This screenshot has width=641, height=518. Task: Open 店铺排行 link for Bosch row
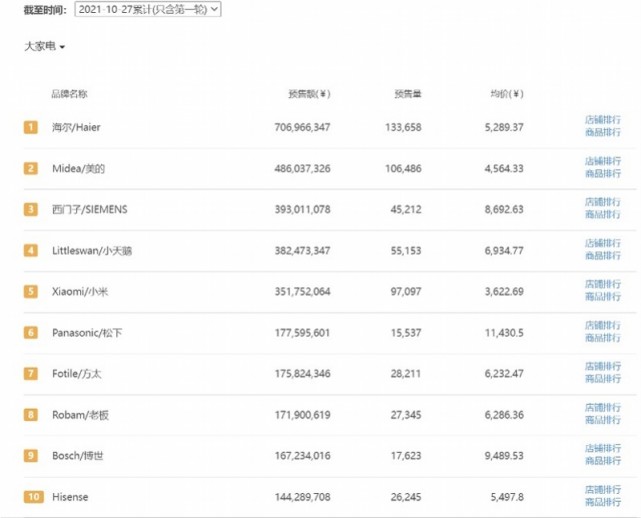point(602,449)
